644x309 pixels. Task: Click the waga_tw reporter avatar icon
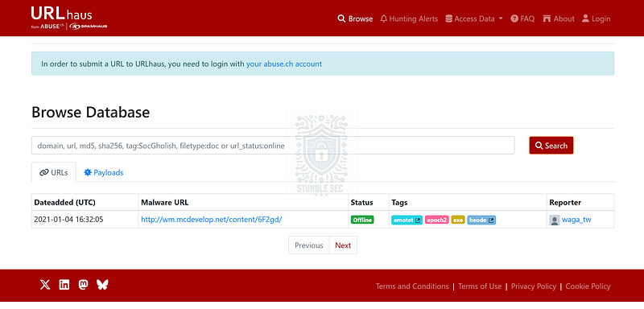pyautogui.click(x=555, y=220)
